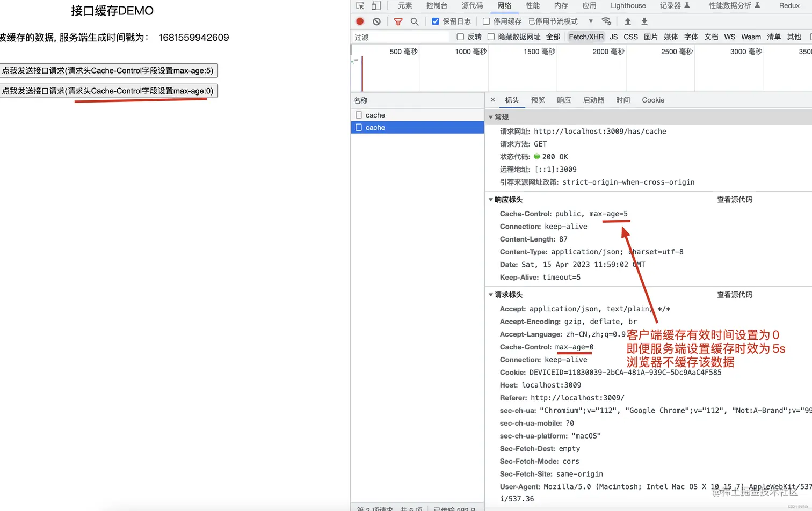Click the timestamp value 1681559942609
Image resolution: width=812 pixels, height=511 pixels.
point(194,38)
